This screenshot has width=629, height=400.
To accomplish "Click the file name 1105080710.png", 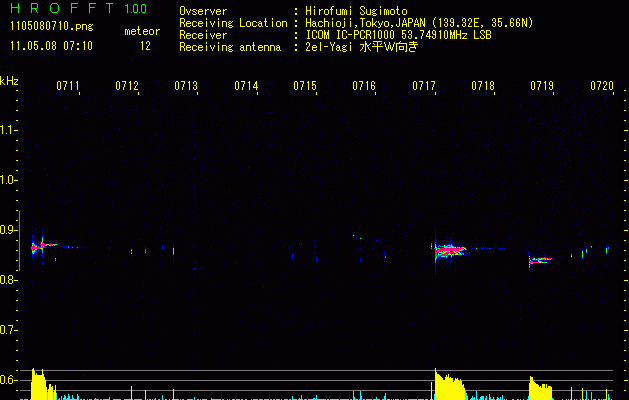I will point(52,27).
